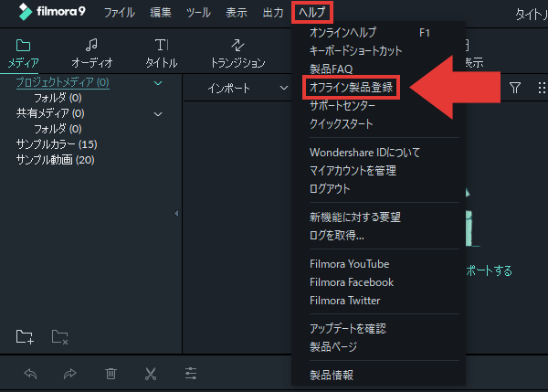Collapse the 共有メディア chevron
This screenshot has height=392, width=548.
pos(158,114)
